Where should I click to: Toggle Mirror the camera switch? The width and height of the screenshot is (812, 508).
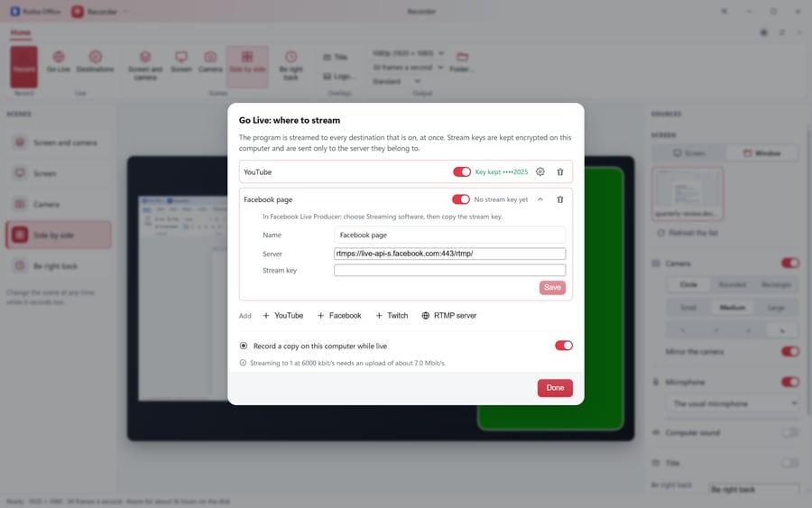790,352
